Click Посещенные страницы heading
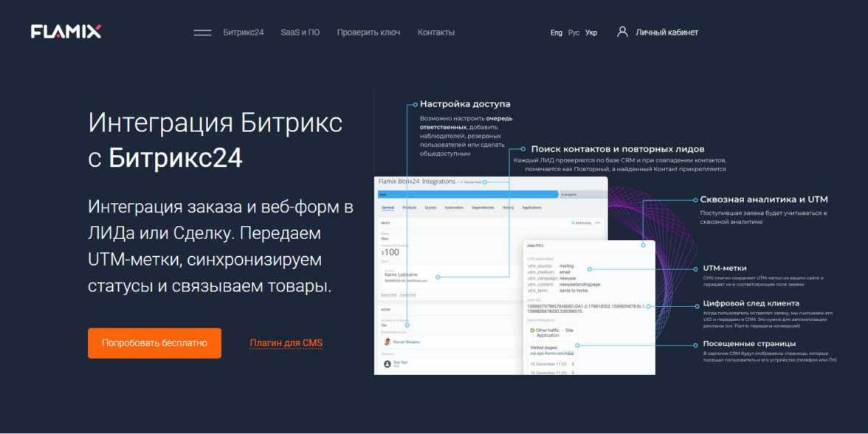The width and height of the screenshot is (868, 434). 749,343
